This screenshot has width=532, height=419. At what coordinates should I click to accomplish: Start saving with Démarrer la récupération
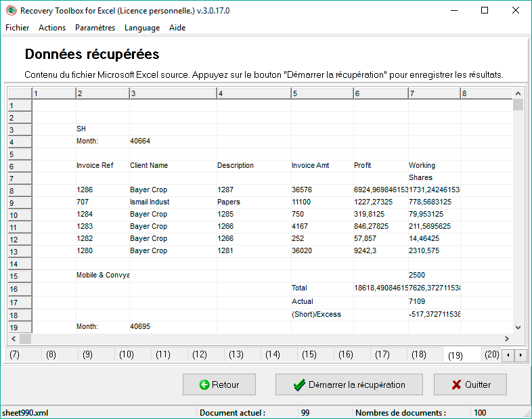click(349, 384)
